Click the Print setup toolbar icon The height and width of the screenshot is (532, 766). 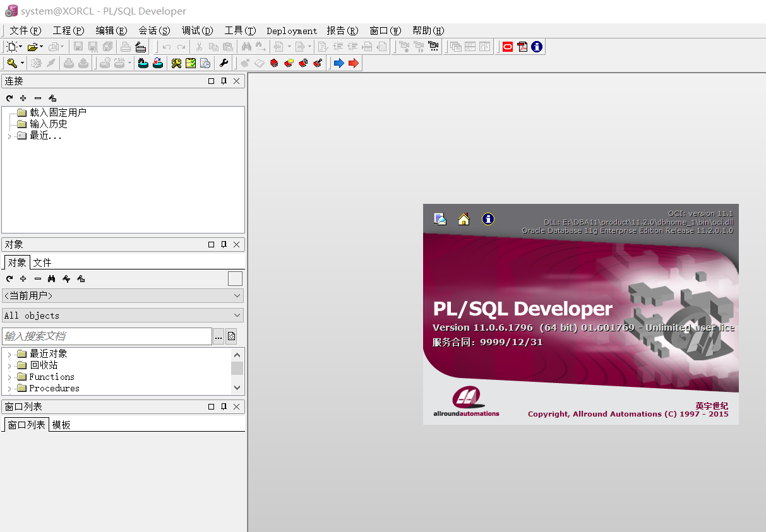pos(140,47)
